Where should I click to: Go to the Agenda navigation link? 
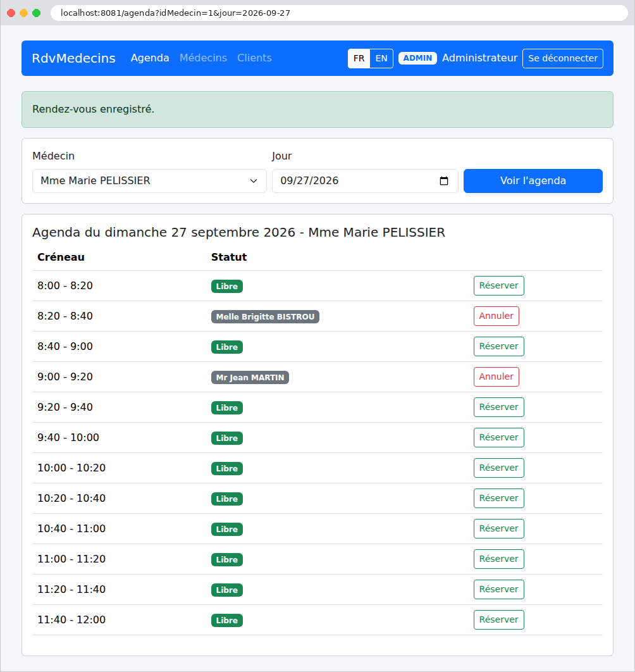pyautogui.click(x=150, y=58)
